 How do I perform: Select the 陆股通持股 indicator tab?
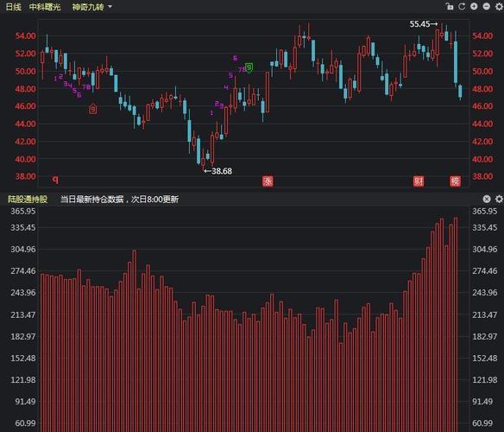pos(28,200)
